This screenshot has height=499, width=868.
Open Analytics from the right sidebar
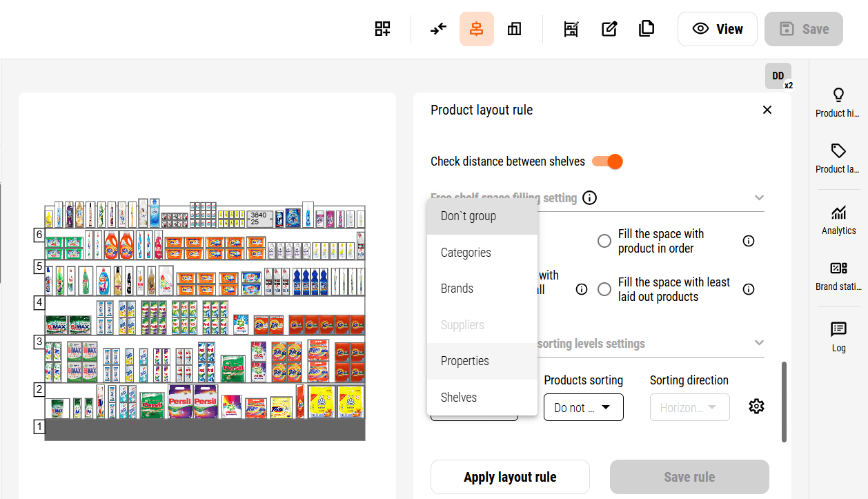coord(838,219)
